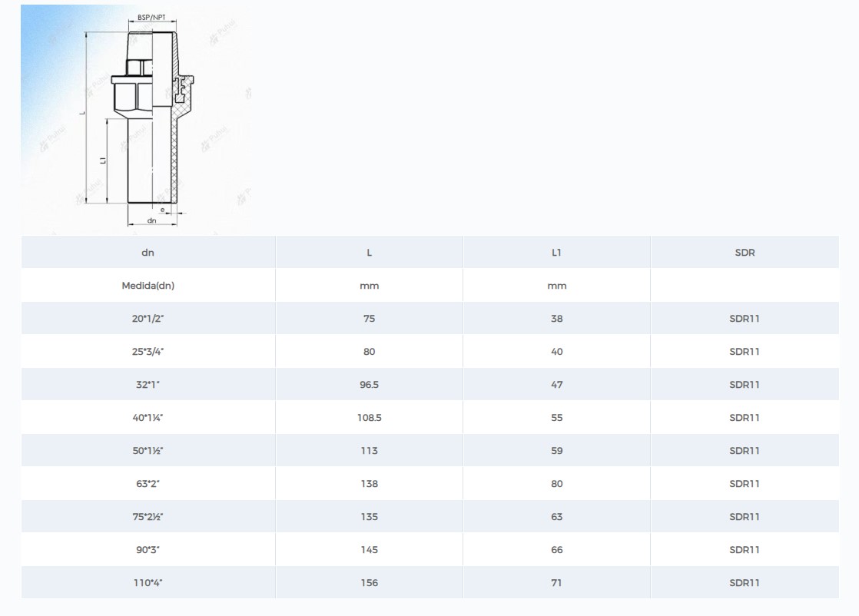Click SDR11 in the 40*1¼" row
Viewport: 859px width, 616px height.
[x=745, y=418]
